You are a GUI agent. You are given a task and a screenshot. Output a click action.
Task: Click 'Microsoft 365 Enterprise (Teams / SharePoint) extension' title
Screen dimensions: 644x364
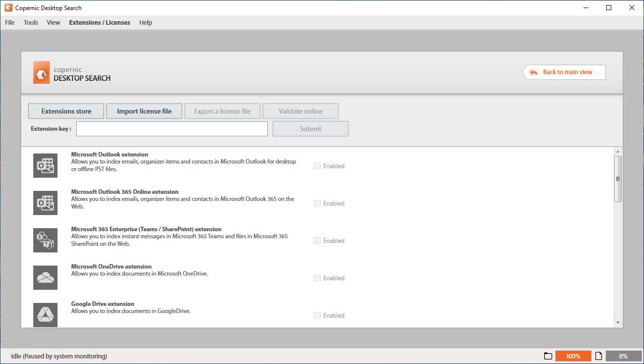coord(146,229)
